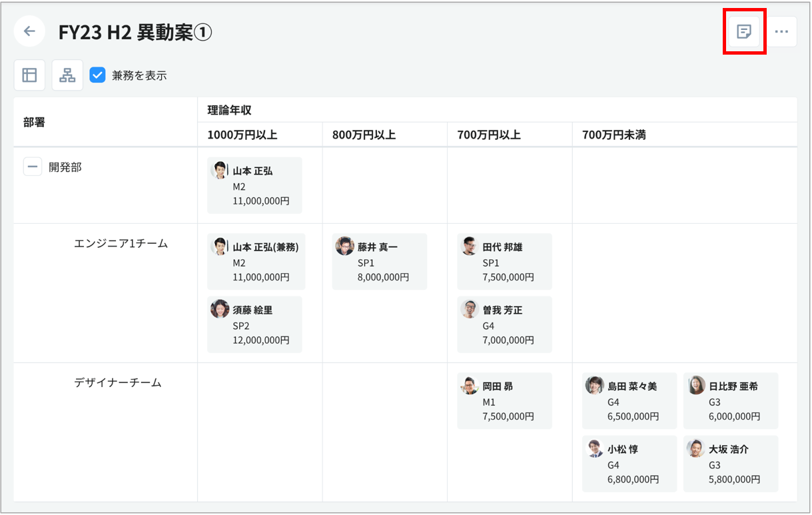Collapse the 開発部 department row
Image resolution: width=812 pixels, height=515 pixels.
[33, 167]
